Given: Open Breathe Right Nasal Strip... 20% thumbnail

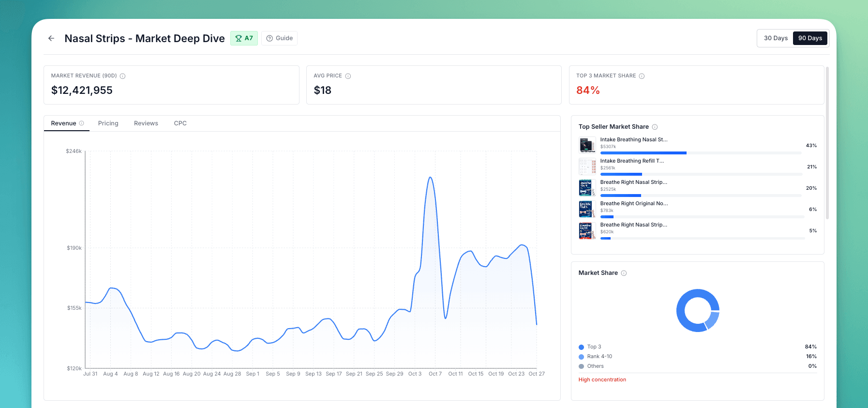Looking at the screenshot, I should (587, 187).
